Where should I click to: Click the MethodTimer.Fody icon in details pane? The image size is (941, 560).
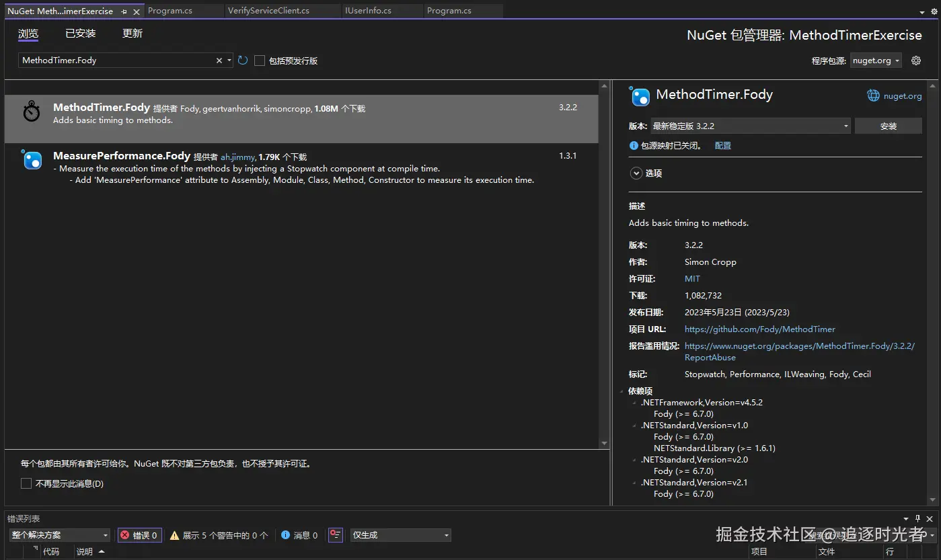click(x=640, y=96)
